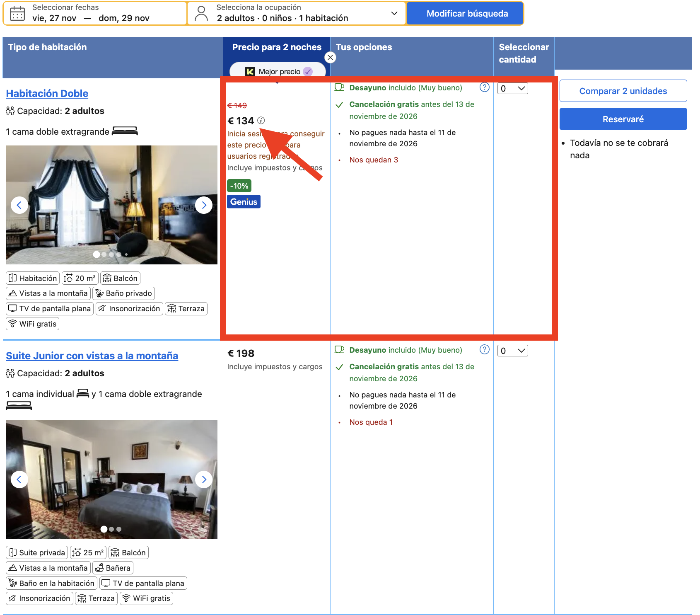Close the Mejor precio badge popup
This screenshot has height=615, width=700.
(330, 58)
